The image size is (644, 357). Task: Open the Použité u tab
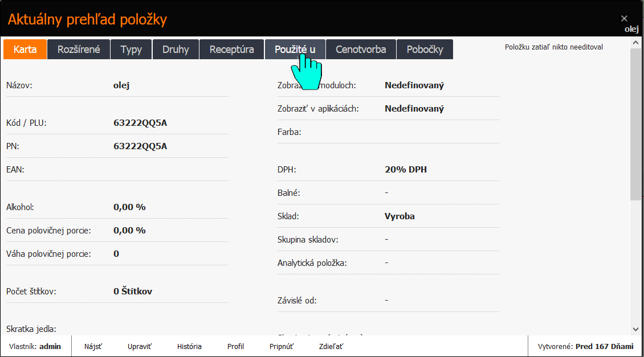point(295,49)
